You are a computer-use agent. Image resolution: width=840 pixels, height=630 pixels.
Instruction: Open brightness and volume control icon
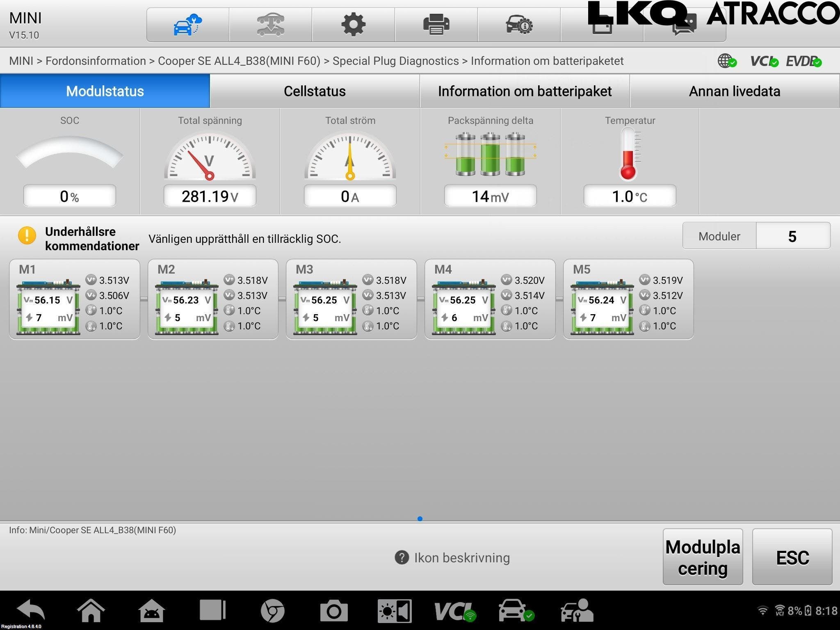coord(395,611)
